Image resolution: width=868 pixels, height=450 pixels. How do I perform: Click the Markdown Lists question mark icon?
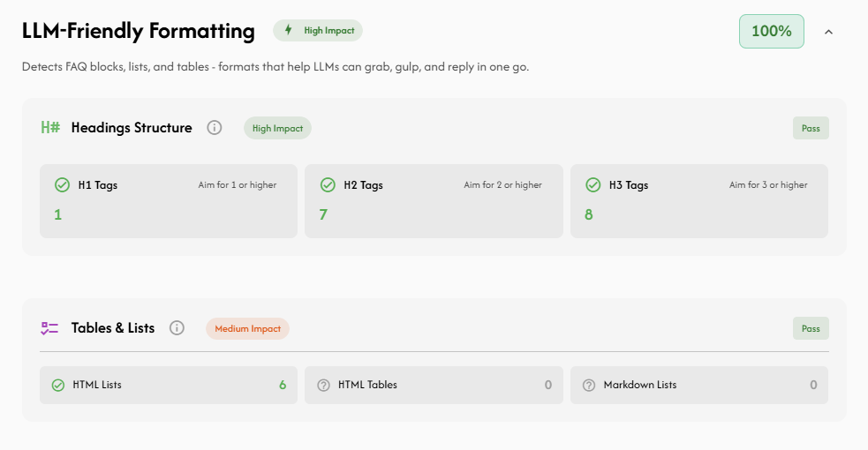589,385
